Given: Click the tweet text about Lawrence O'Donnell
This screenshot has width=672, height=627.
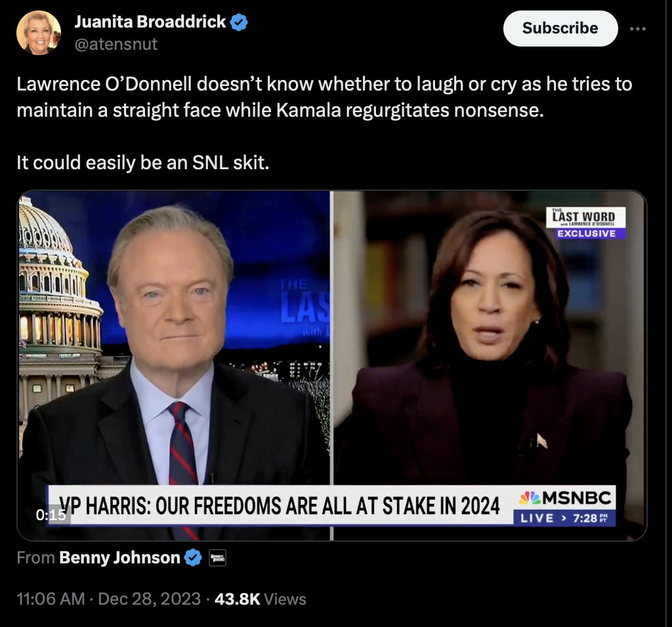Looking at the screenshot, I should [x=324, y=97].
